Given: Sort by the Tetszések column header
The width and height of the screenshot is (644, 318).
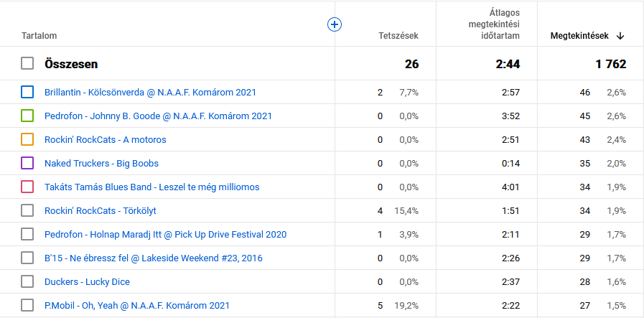Looking at the screenshot, I should [x=398, y=36].
